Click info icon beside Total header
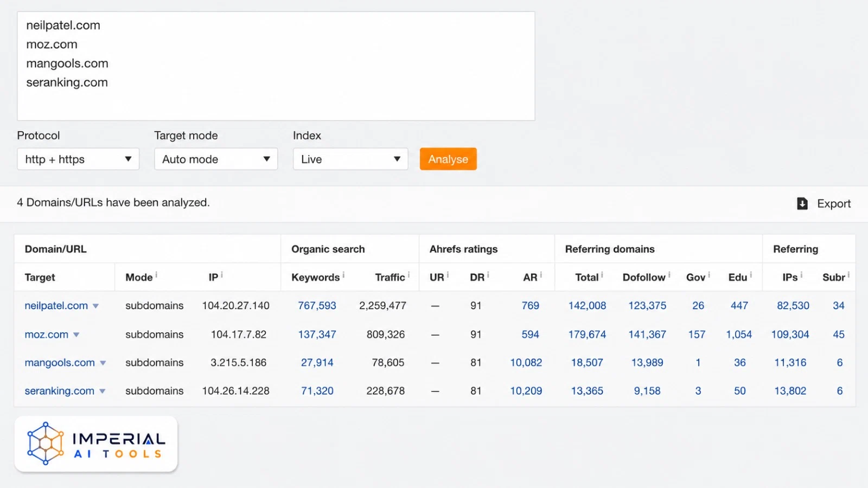This screenshot has width=868, height=488. (x=602, y=274)
